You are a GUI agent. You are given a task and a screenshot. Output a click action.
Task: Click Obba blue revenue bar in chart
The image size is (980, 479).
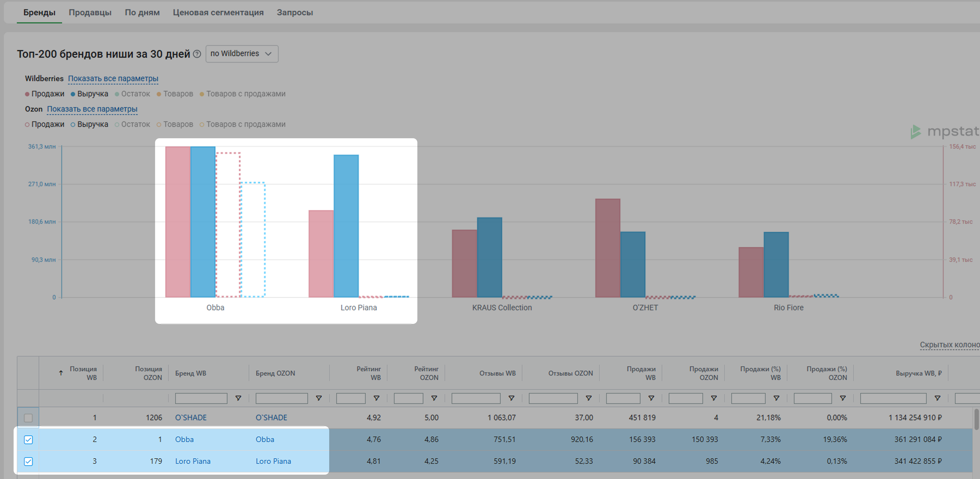click(203, 222)
